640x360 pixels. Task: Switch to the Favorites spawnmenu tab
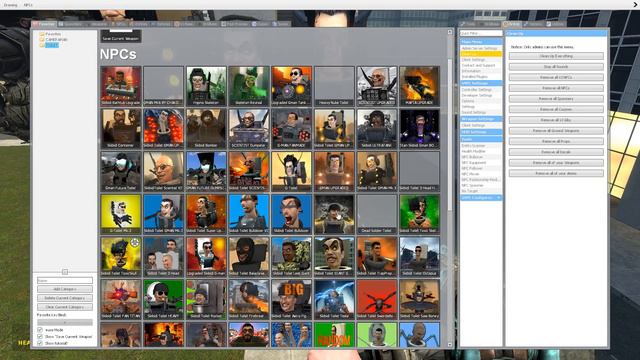[x=44, y=24]
